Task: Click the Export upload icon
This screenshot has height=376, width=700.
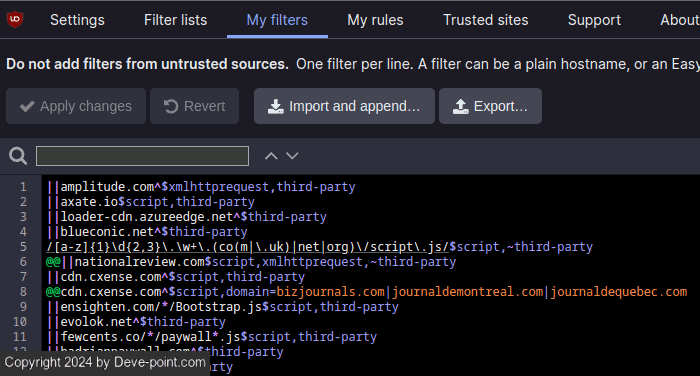Action: coord(460,106)
